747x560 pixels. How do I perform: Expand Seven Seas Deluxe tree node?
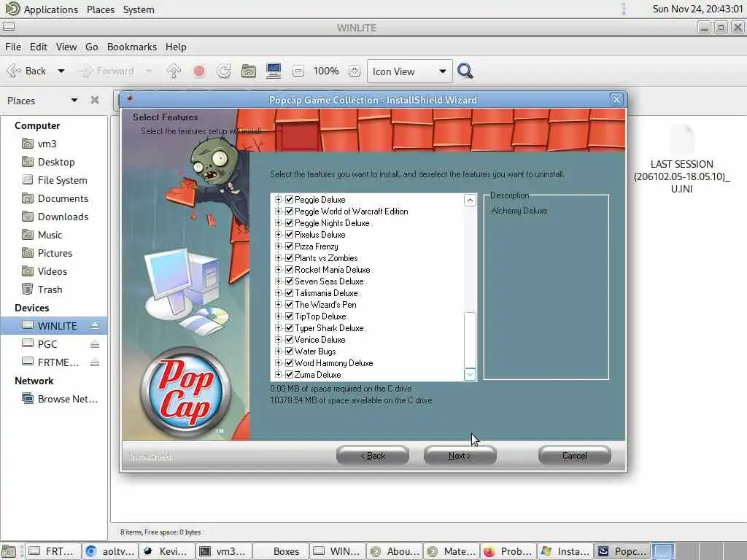point(278,281)
